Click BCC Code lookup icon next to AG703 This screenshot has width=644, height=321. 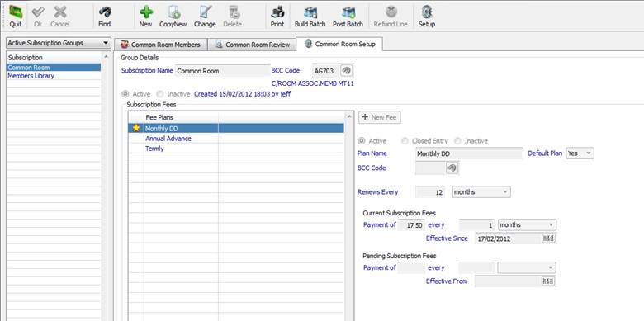coord(346,71)
